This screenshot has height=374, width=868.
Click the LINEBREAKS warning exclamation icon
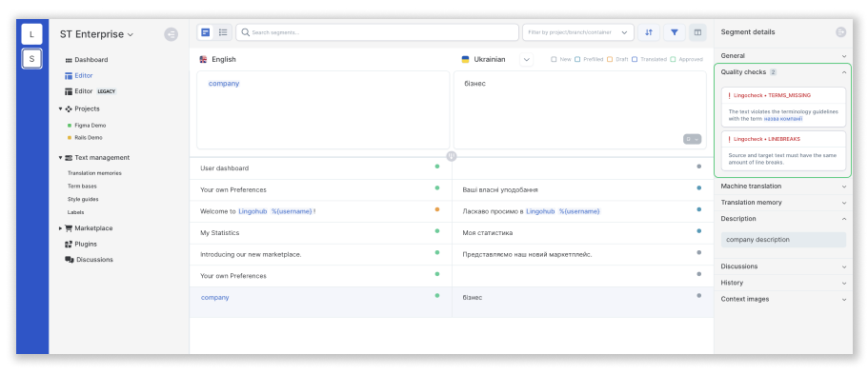coord(730,140)
